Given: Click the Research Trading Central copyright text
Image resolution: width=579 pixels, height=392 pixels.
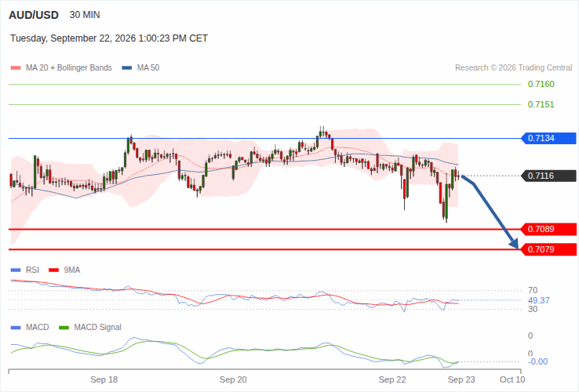Looking at the screenshot, I should pos(513,68).
